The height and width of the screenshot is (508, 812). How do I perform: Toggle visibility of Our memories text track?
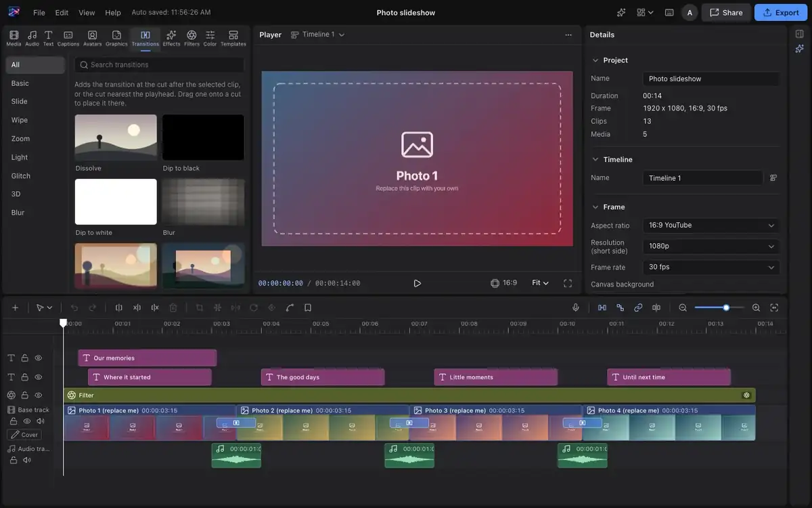click(x=39, y=358)
